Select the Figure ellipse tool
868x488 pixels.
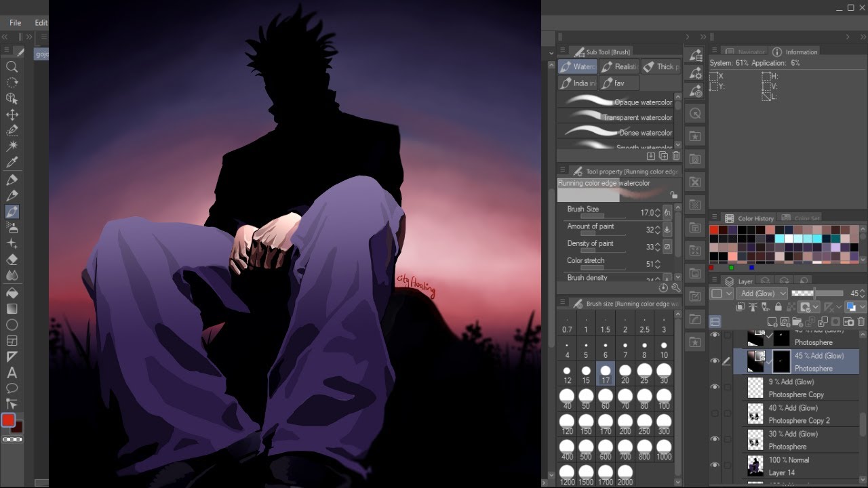[12, 325]
